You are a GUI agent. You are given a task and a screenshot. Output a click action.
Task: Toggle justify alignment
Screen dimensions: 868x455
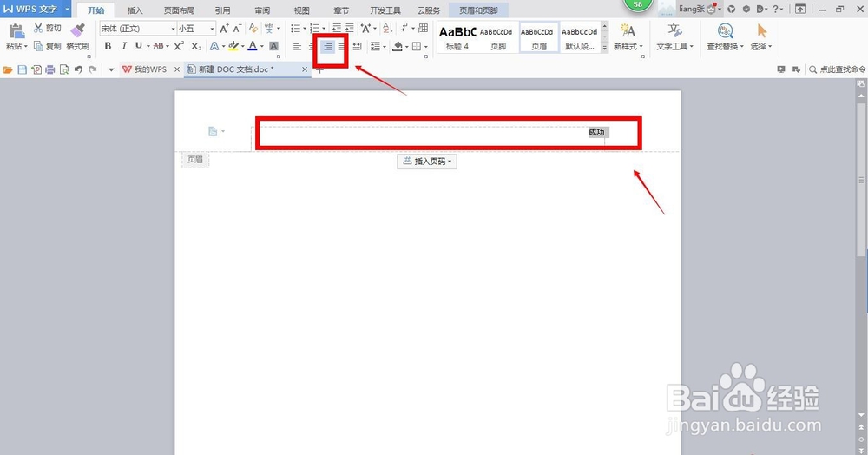(x=341, y=47)
